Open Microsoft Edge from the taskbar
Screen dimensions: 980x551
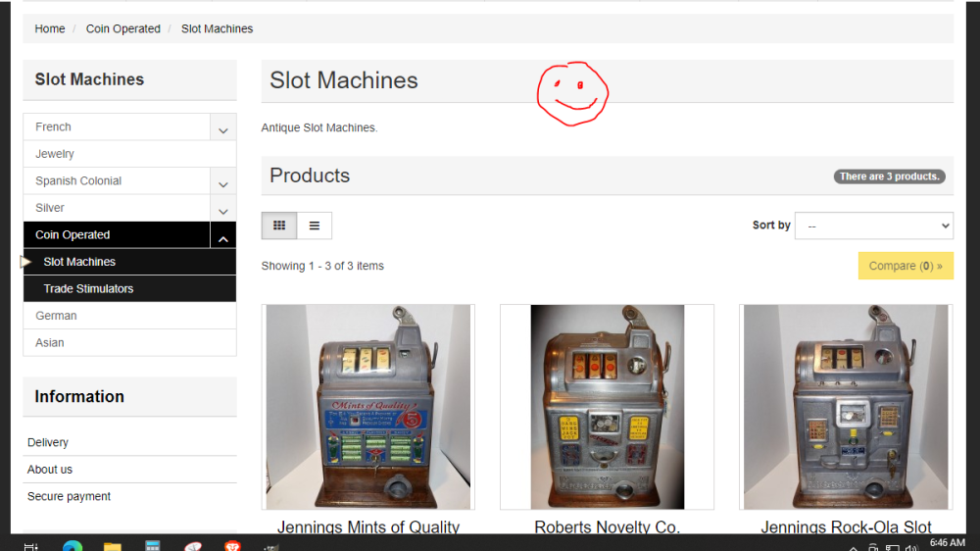[x=73, y=545]
